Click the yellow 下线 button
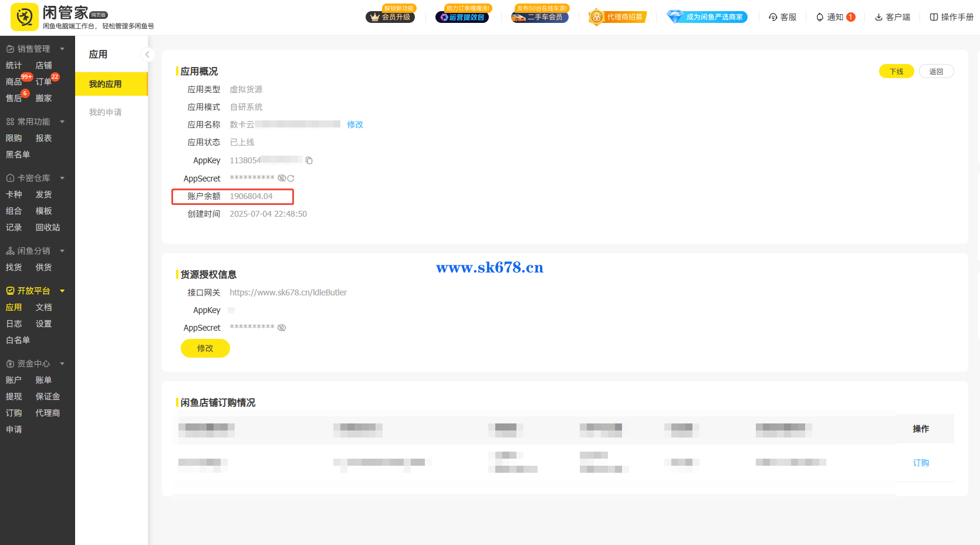 pos(896,72)
